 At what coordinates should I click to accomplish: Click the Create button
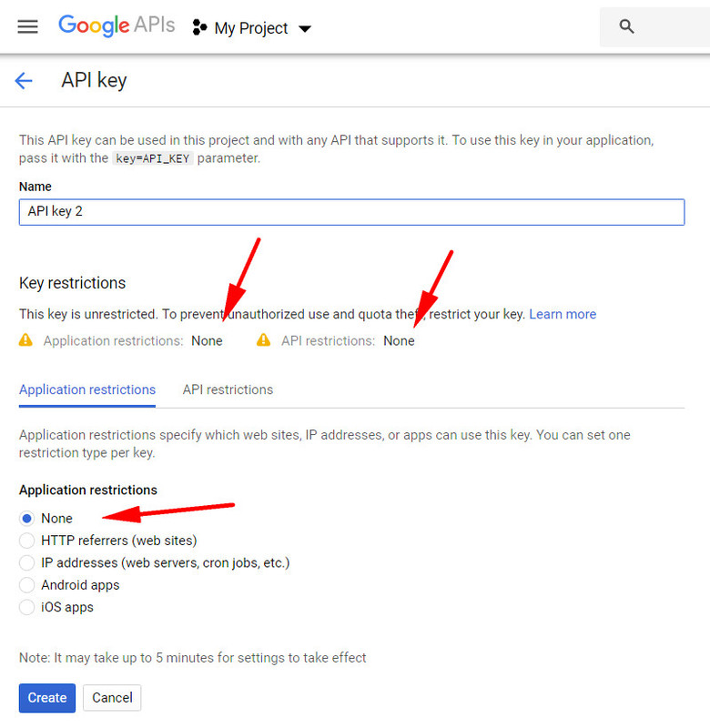pyautogui.click(x=47, y=697)
